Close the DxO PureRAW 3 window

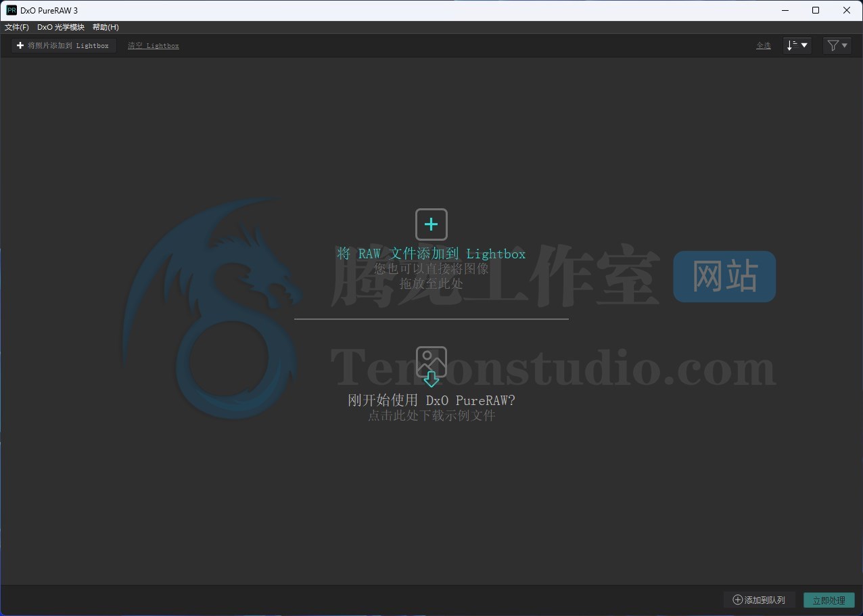pyautogui.click(x=847, y=10)
